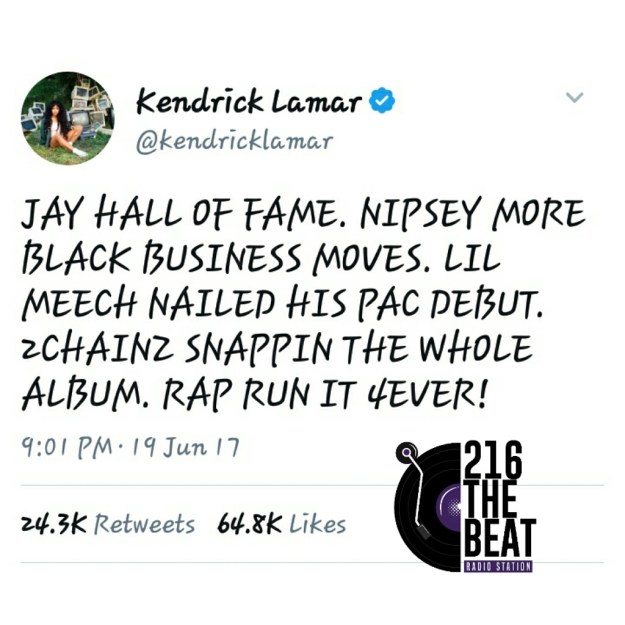Open the tweet options chevron menu
Image resolution: width=625 pixels, height=625 pixels.
click(x=574, y=97)
